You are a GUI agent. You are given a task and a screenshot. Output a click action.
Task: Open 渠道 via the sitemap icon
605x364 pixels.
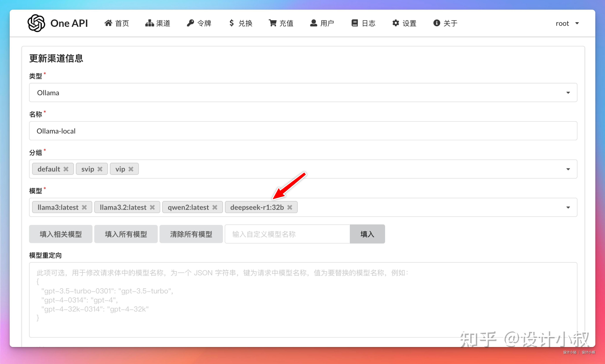(x=150, y=23)
